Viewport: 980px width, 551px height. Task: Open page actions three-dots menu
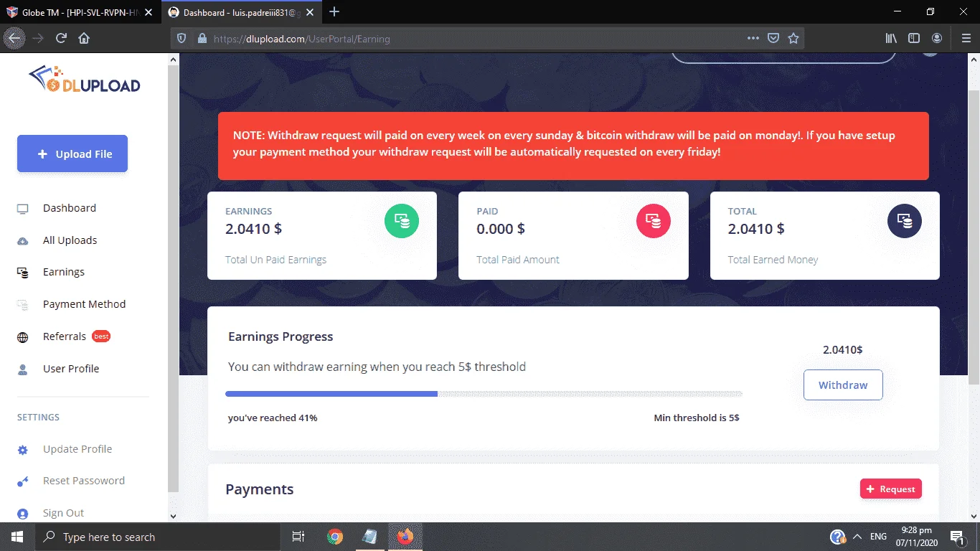pos(753,39)
